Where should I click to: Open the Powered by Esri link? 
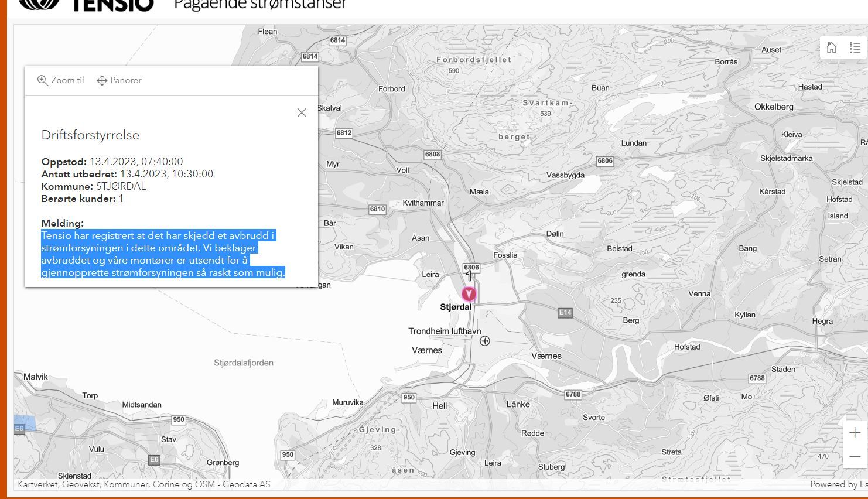[838, 484]
